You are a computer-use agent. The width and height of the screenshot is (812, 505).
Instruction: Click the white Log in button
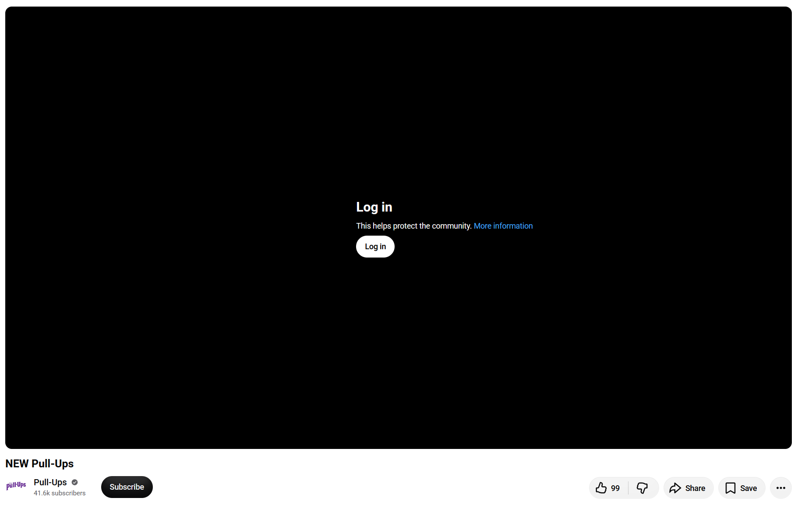(x=375, y=247)
